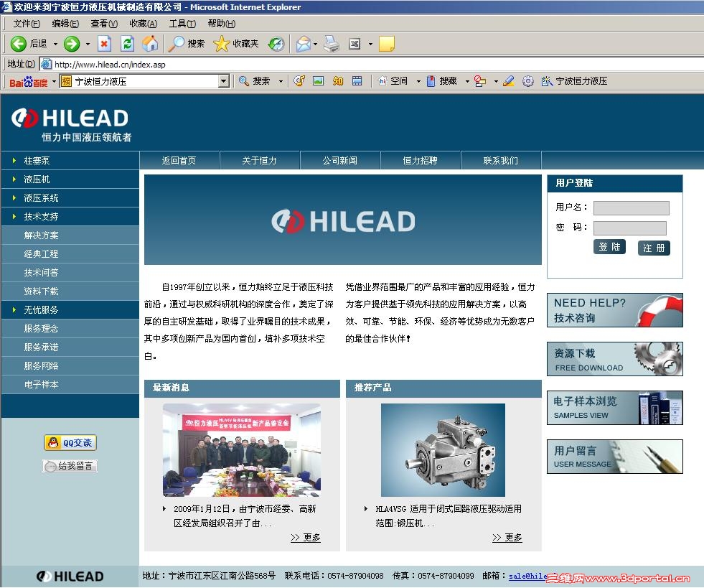Viewport: 704px width, 588px height.
Task: Click the hydraulic pump product image
Action: click(x=443, y=449)
